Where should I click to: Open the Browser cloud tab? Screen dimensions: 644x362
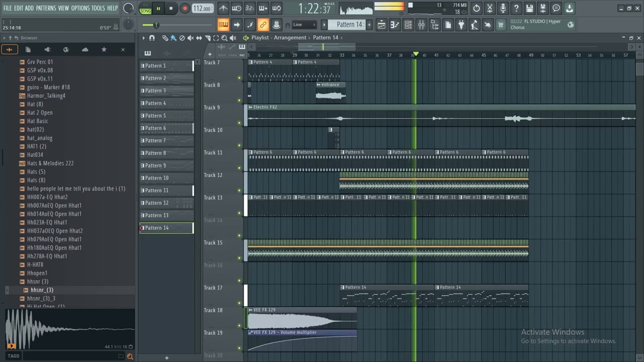tap(85, 49)
